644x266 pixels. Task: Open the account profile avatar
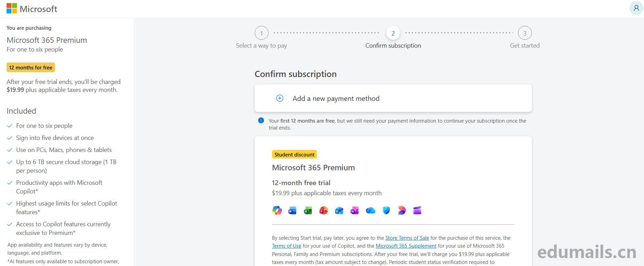click(636, 8)
